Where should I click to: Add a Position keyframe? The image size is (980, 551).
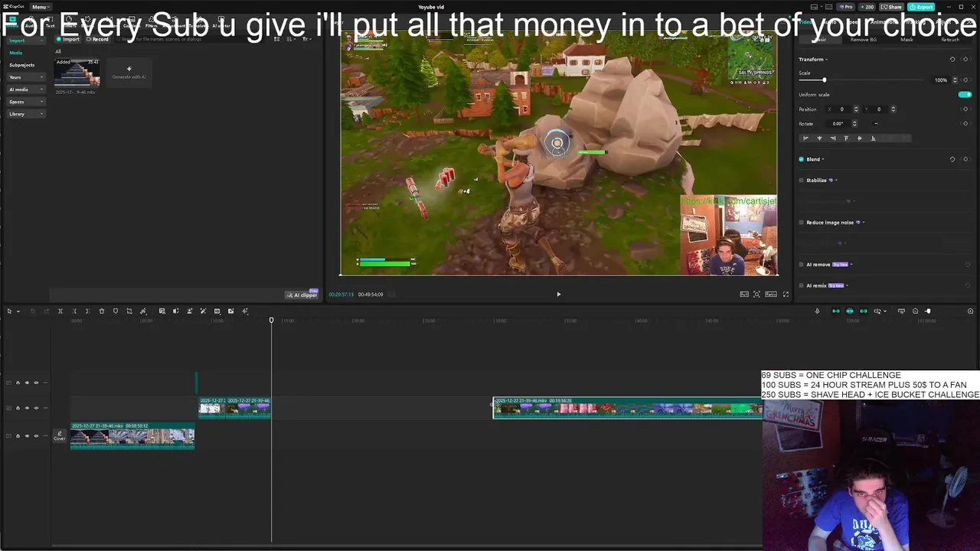coord(966,109)
